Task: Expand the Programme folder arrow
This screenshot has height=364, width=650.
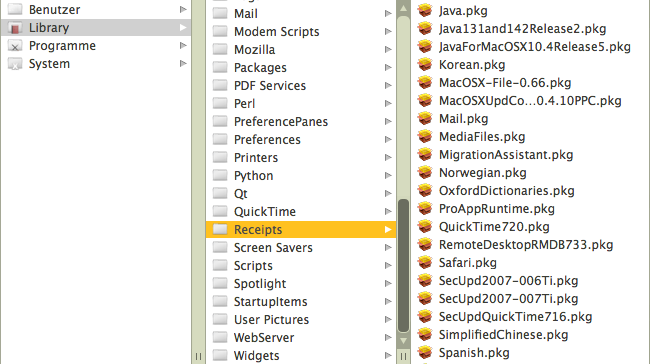Action: tap(183, 45)
